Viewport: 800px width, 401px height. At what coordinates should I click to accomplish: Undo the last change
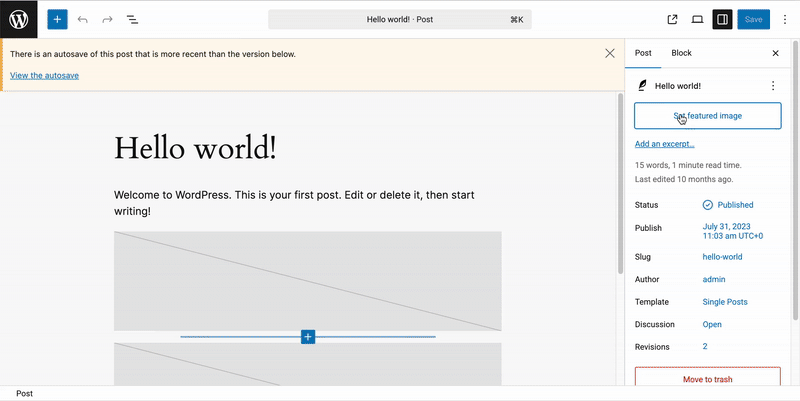[83, 19]
